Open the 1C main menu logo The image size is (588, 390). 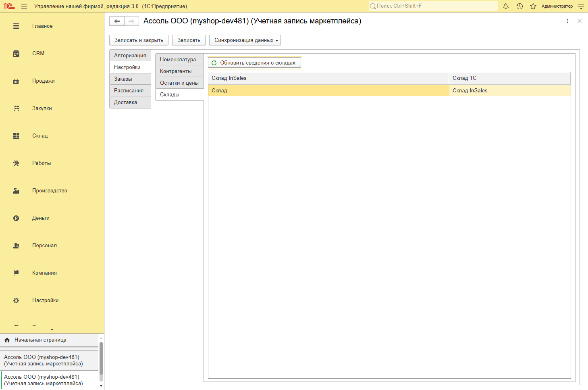point(9,6)
